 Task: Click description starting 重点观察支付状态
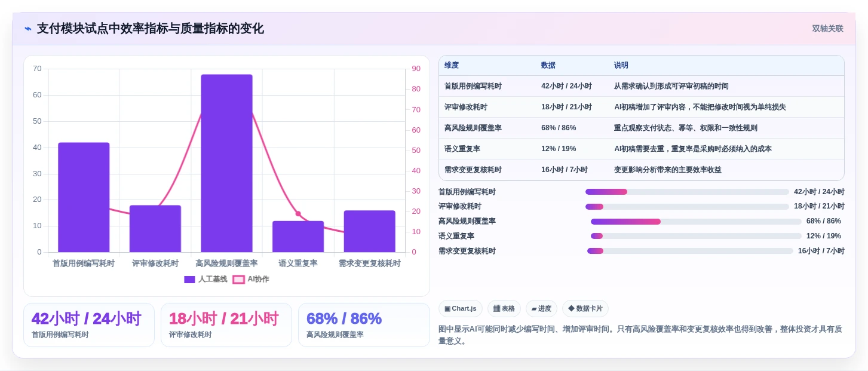pos(686,128)
